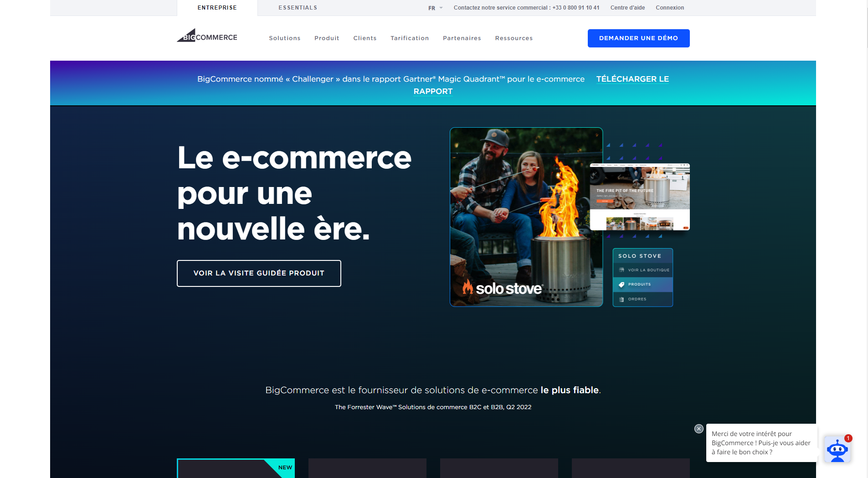Viewport: 868px width, 478px height.
Task: Open the Ressources menu
Action: 514,38
